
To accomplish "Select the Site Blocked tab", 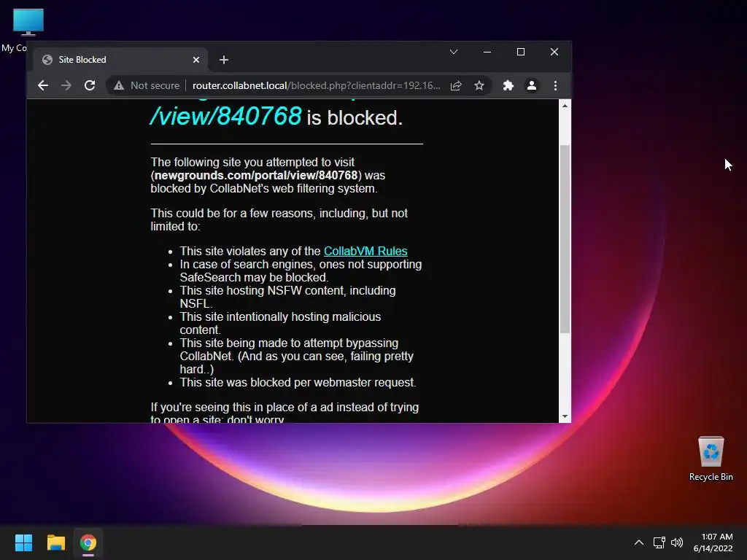I will click(x=120, y=60).
